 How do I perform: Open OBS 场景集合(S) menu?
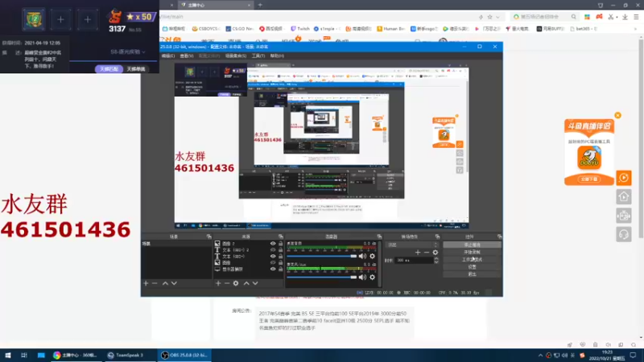point(235,56)
